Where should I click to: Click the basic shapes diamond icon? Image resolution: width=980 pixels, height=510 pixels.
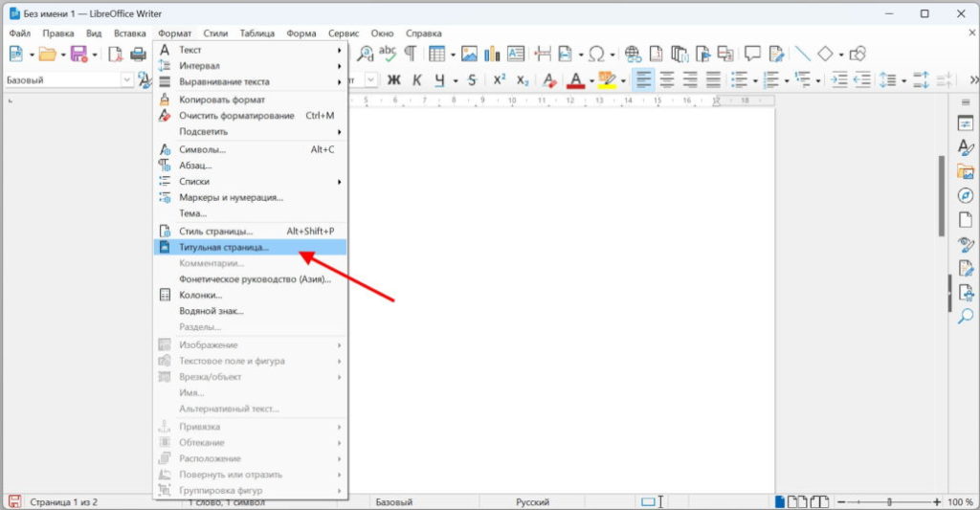tap(825, 54)
